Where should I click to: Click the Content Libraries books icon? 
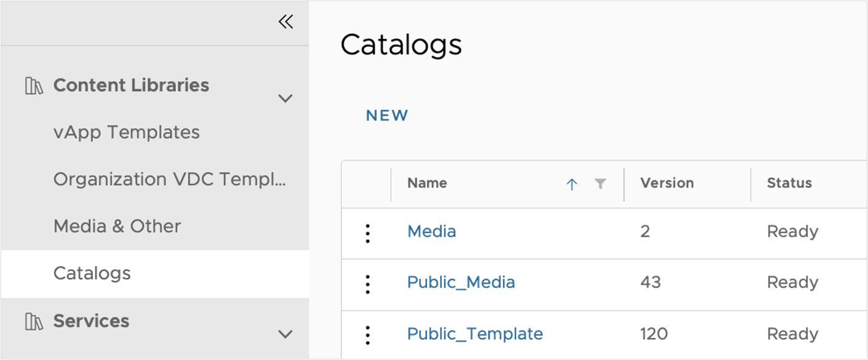point(34,86)
